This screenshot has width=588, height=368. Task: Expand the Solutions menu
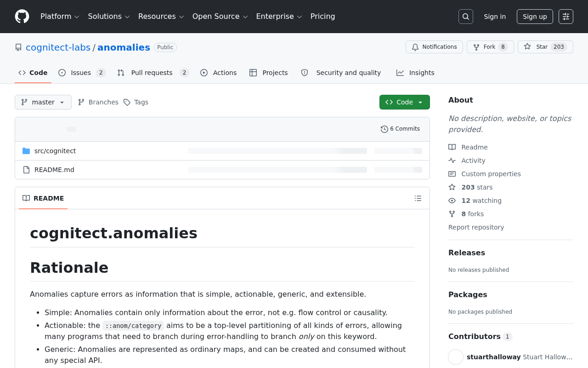click(x=109, y=17)
